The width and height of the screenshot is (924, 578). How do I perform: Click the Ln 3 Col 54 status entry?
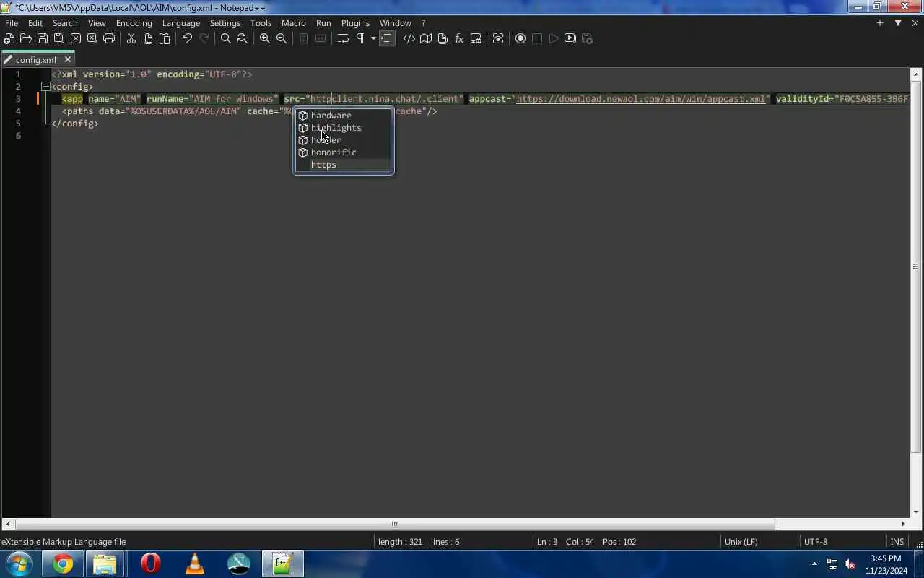coord(586,542)
